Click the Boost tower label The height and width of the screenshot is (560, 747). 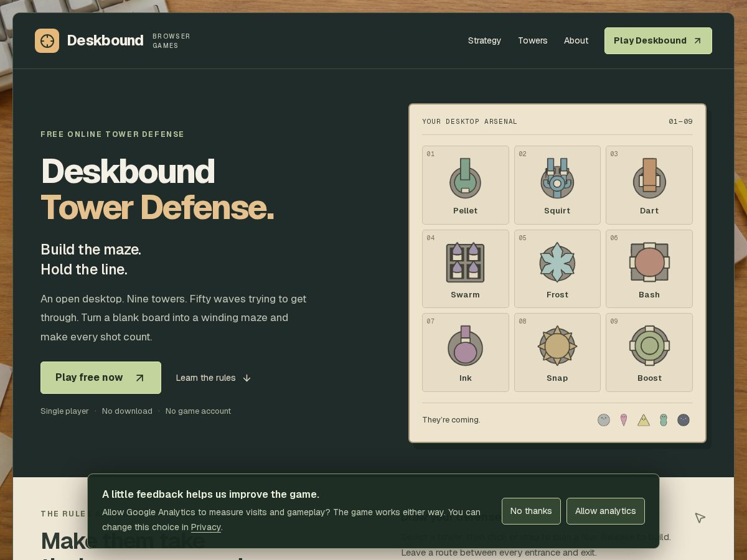[649, 378]
